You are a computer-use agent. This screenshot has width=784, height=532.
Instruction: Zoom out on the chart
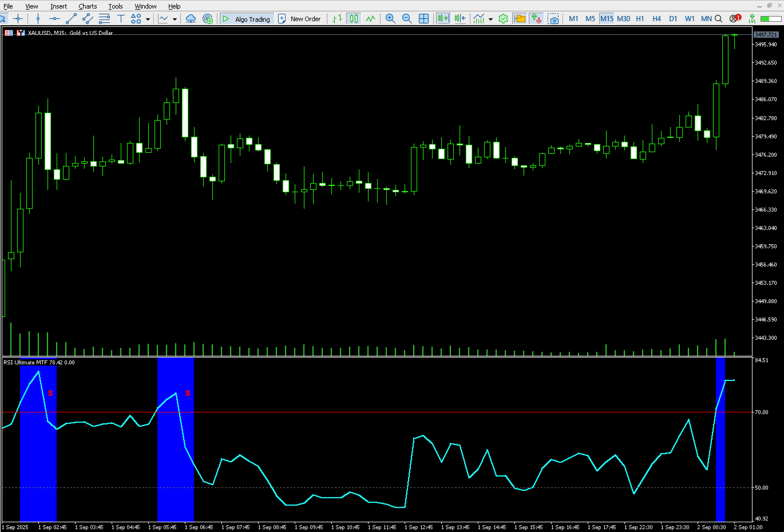click(407, 19)
